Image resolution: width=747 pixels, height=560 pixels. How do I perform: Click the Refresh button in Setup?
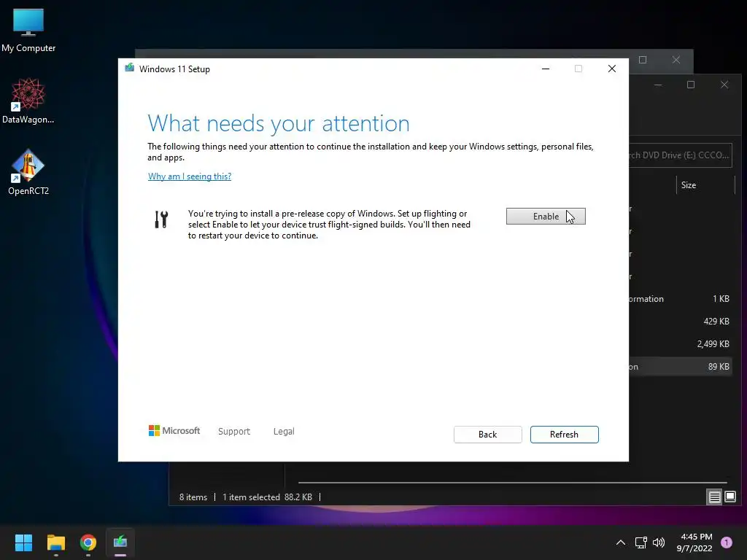[x=564, y=435]
